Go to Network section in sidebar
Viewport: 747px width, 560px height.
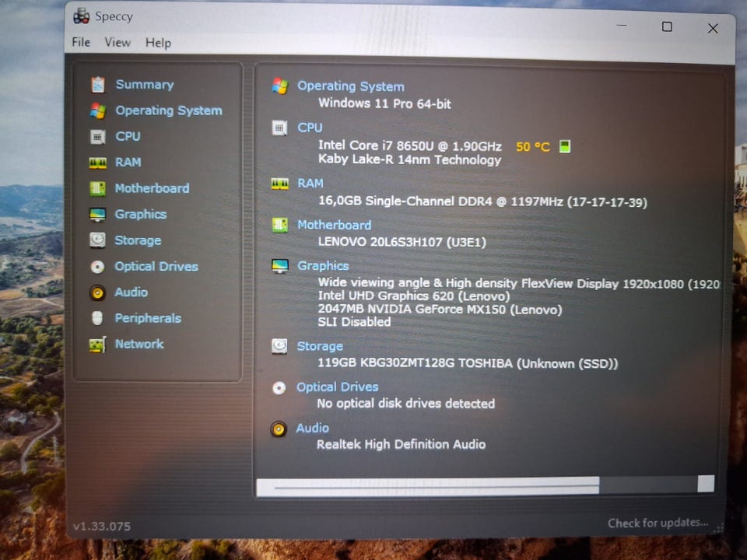[139, 344]
